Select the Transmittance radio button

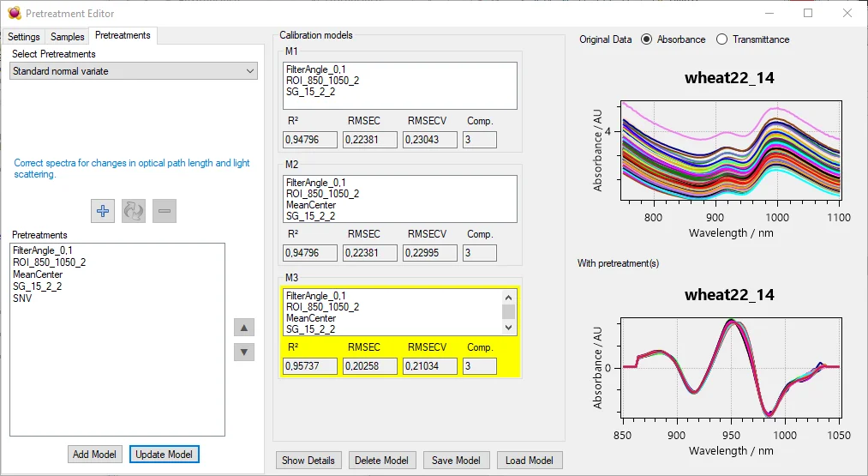(721, 39)
